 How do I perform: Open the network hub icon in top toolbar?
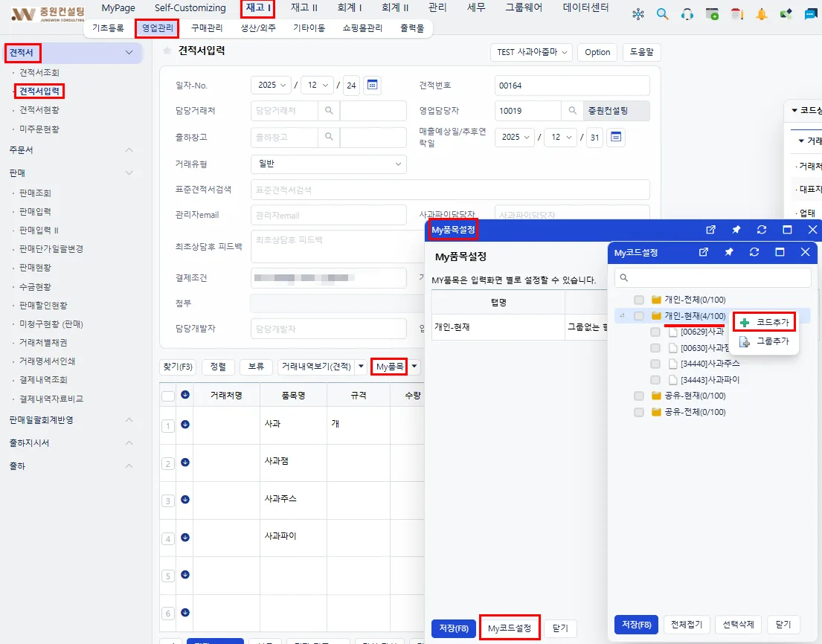pyautogui.click(x=638, y=14)
